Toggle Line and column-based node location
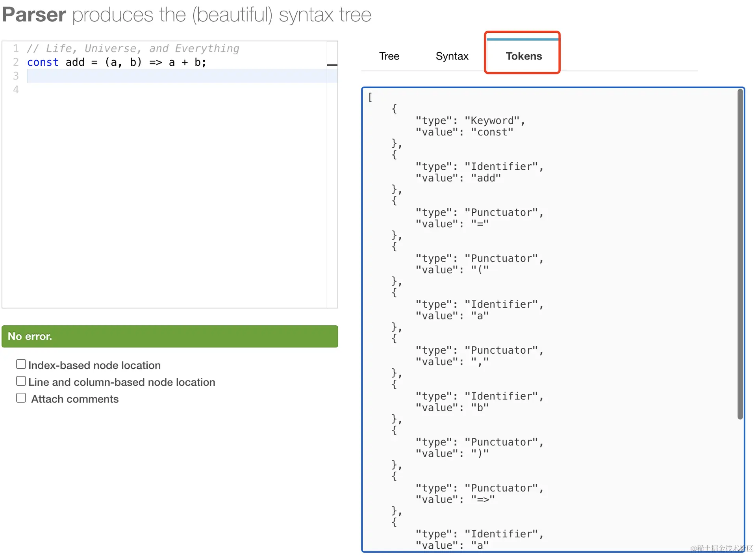 tap(21, 381)
